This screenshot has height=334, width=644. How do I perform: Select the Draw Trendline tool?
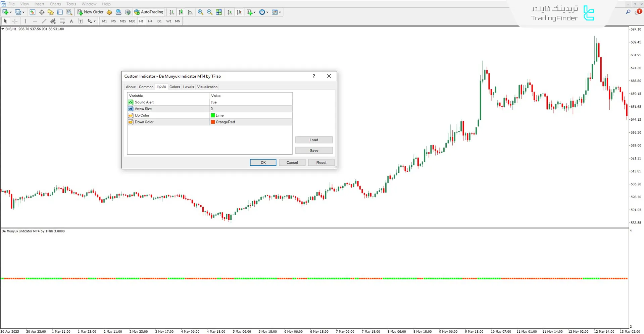pos(44,21)
